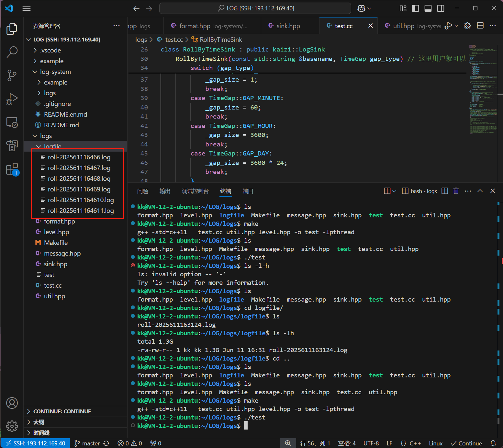Kill terminal with trash icon
Viewport: 503px width, 448px height.
[x=456, y=191]
